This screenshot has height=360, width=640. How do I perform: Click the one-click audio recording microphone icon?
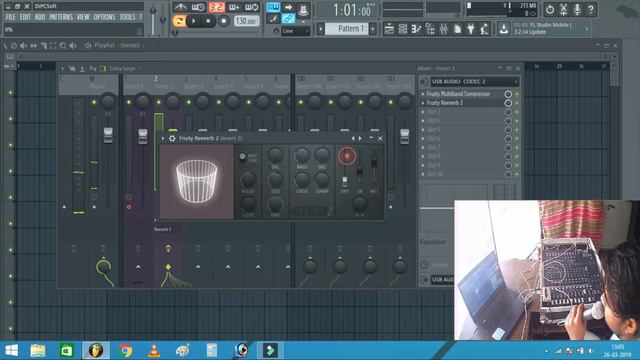click(577, 9)
